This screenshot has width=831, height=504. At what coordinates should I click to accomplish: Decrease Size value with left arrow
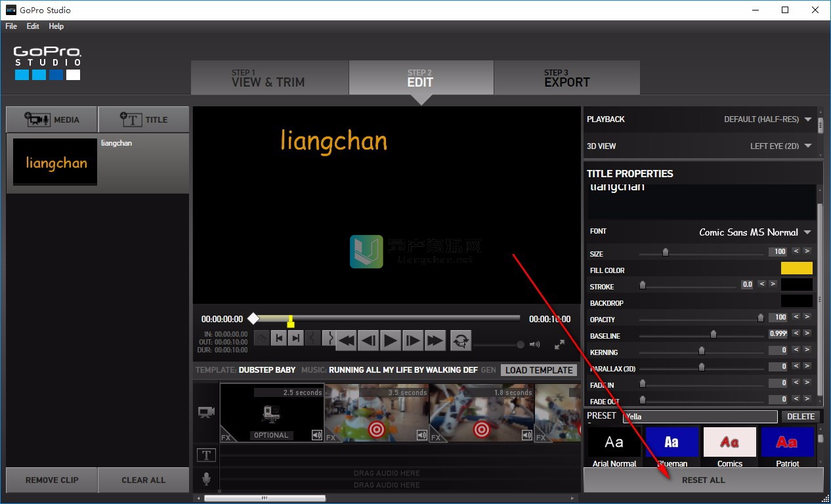pyautogui.click(x=796, y=251)
